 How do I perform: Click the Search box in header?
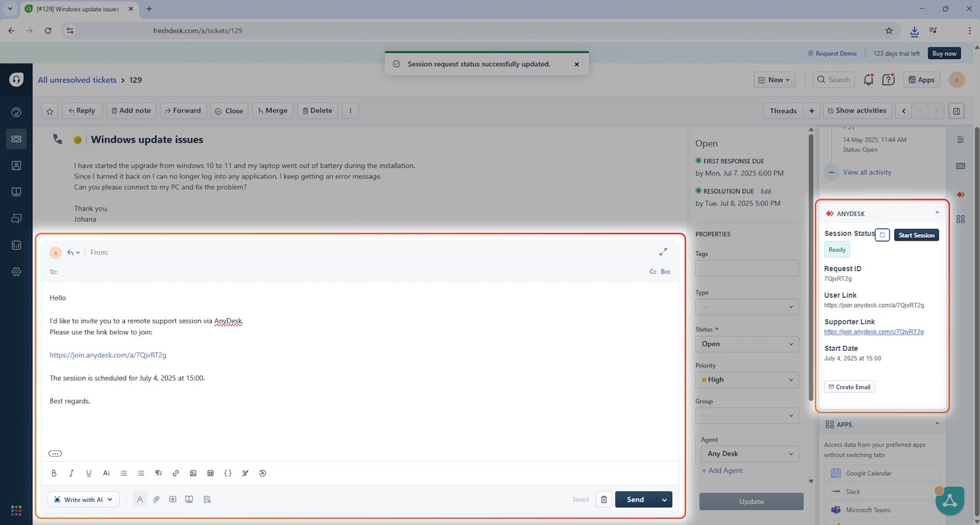(x=833, y=80)
